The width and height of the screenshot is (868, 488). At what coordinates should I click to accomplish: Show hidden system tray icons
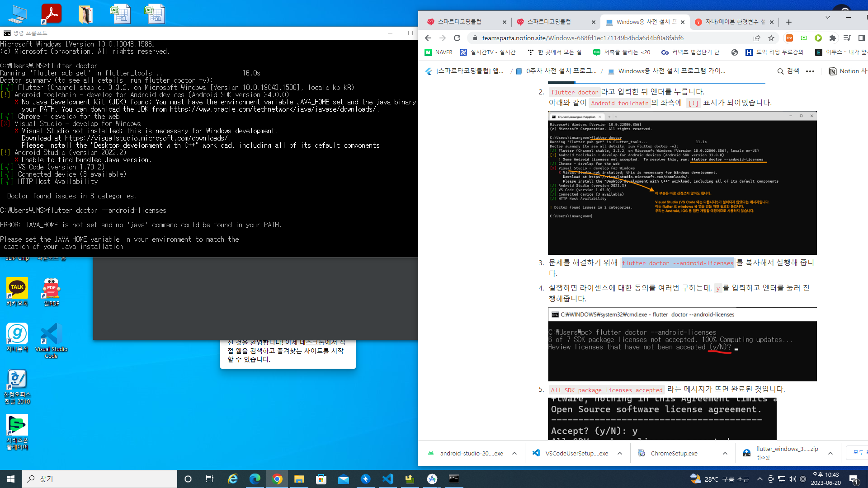point(760,479)
